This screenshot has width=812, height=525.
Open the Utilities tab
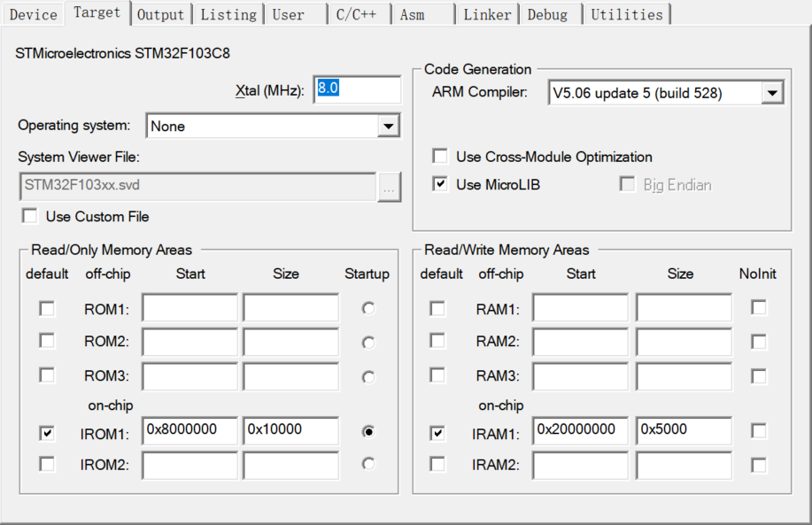[627, 14]
